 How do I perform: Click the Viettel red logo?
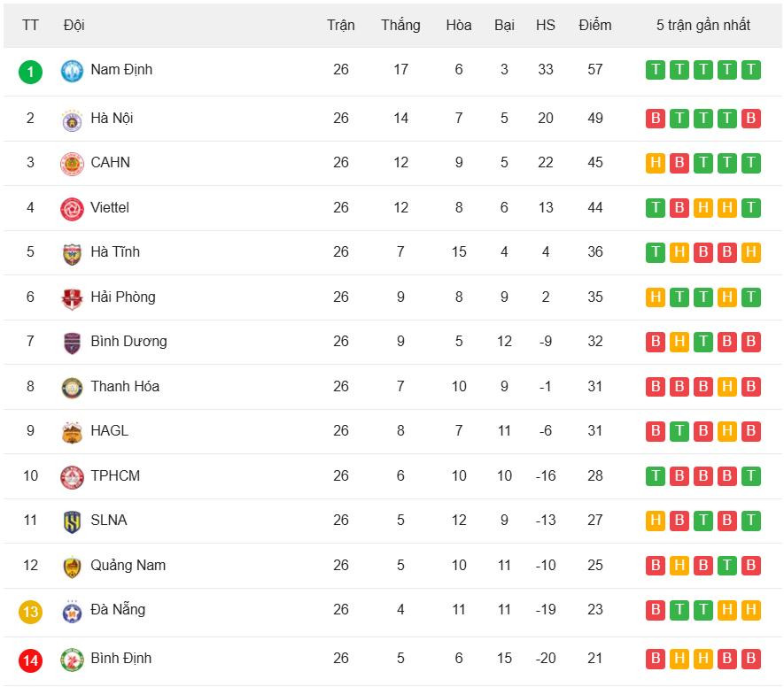tap(72, 209)
